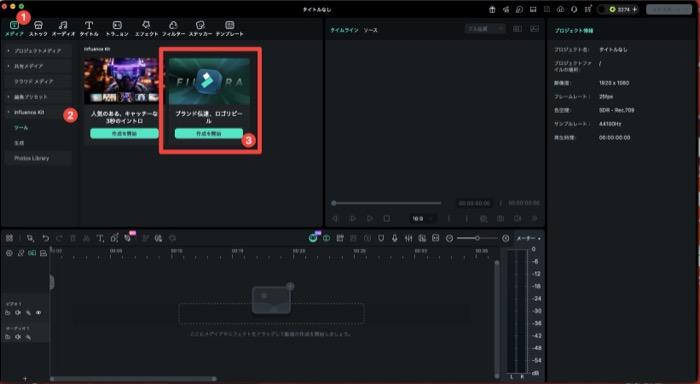
Task: Click the camera snapshot icon under preview
Action: point(500,219)
